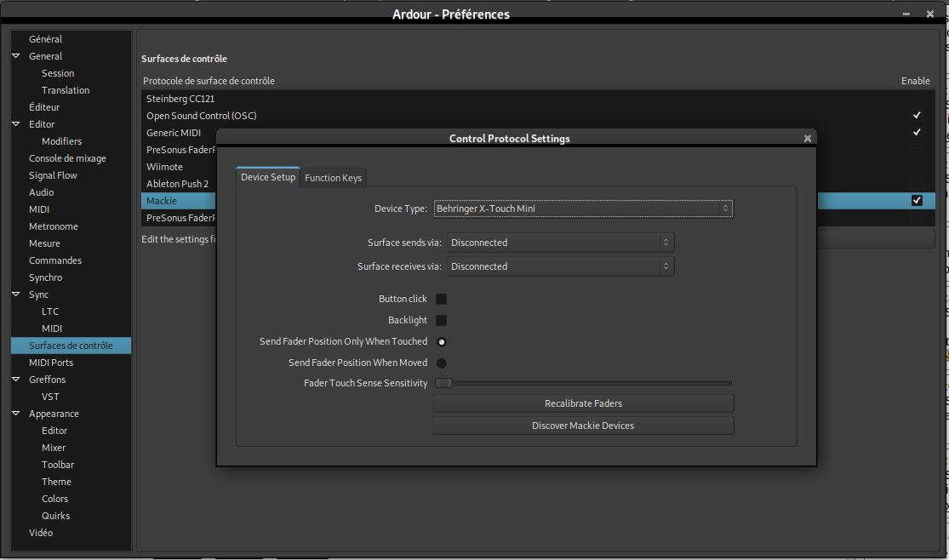
Task: Click Discover Mackie Devices button
Action: [x=583, y=426]
